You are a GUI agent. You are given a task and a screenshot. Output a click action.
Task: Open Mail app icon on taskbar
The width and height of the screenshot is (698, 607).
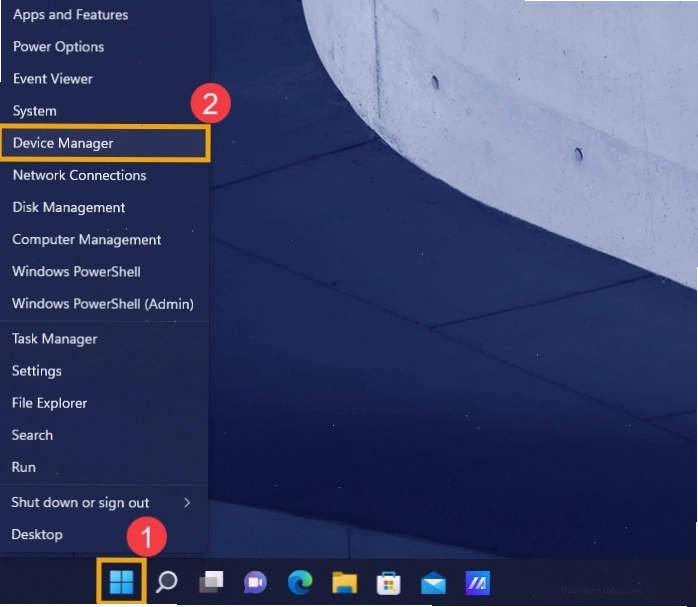[x=433, y=583]
